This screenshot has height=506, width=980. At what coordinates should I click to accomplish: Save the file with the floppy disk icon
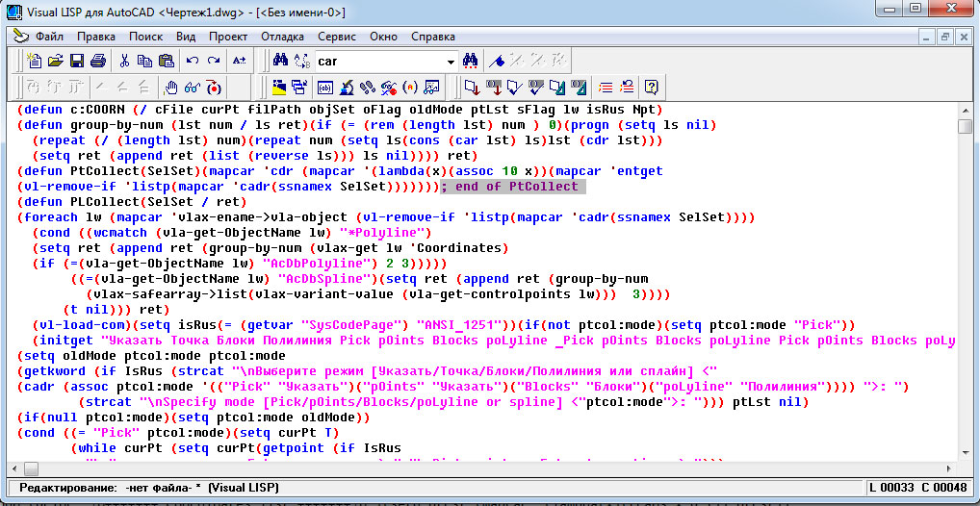pyautogui.click(x=77, y=61)
